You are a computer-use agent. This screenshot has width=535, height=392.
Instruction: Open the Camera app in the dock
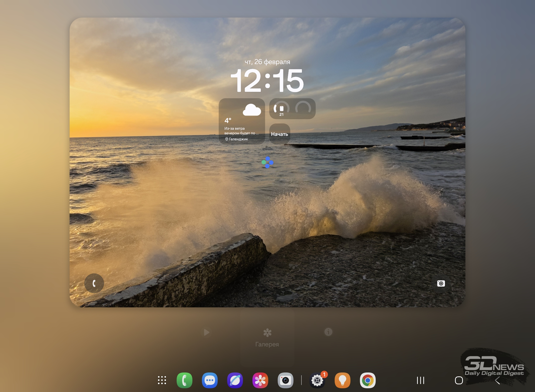click(x=285, y=380)
